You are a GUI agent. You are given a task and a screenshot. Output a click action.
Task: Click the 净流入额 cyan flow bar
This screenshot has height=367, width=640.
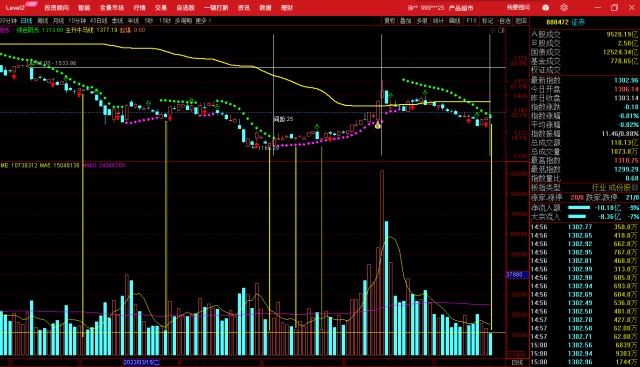579,207
